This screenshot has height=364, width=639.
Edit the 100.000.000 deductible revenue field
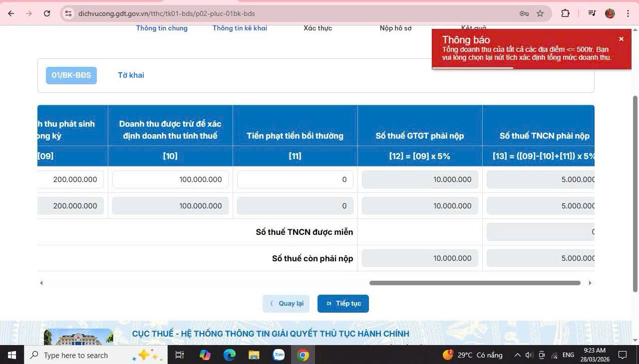pos(170,180)
